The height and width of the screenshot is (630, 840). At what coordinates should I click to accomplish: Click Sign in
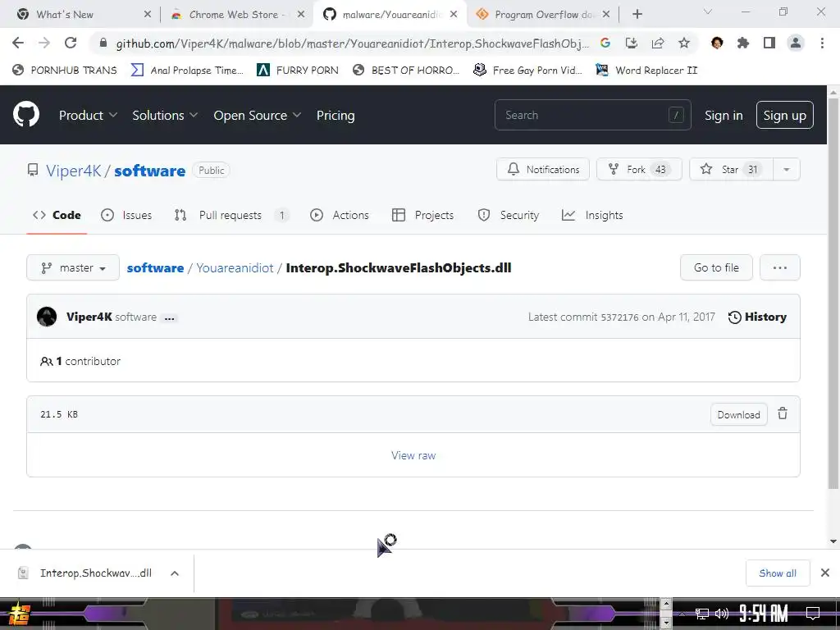click(724, 115)
